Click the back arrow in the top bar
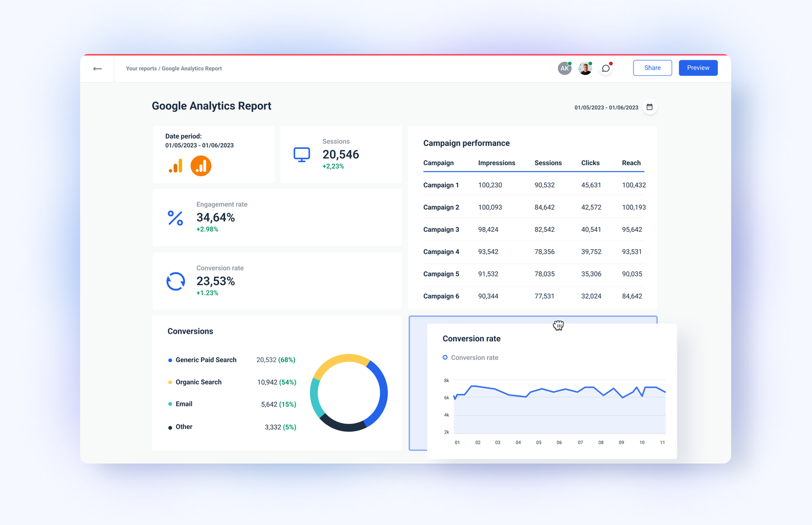Image resolution: width=812 pixels, height=525 pixels. (x=97, y=68)
